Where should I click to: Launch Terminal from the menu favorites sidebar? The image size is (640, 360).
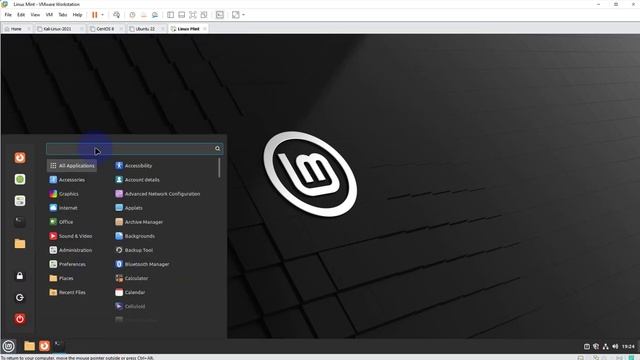pos(20,222)
